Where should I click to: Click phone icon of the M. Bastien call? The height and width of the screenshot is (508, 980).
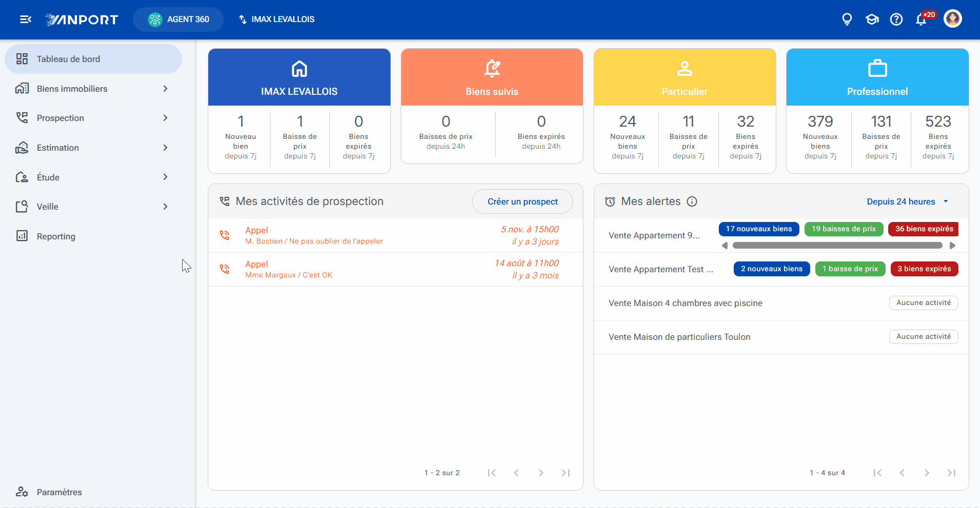(225, 235)
